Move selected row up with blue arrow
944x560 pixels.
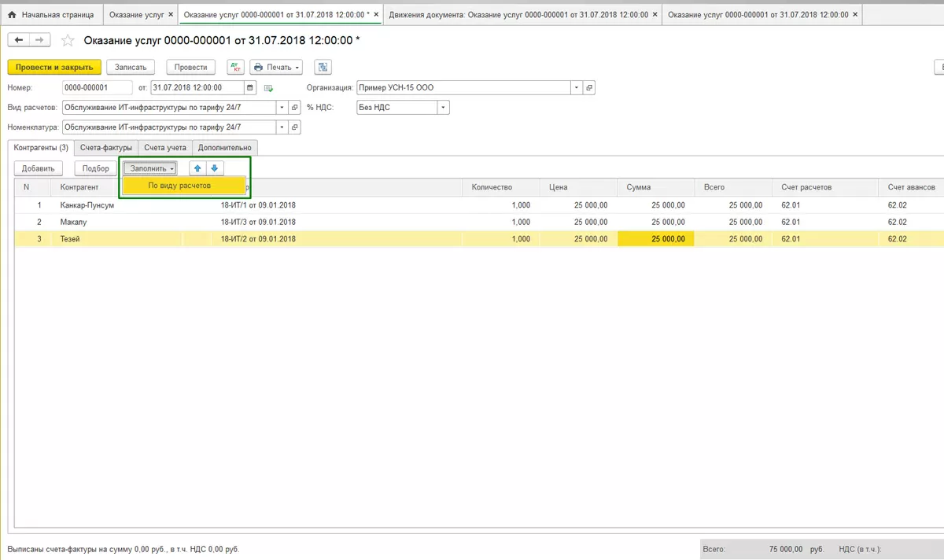point(197,168)
